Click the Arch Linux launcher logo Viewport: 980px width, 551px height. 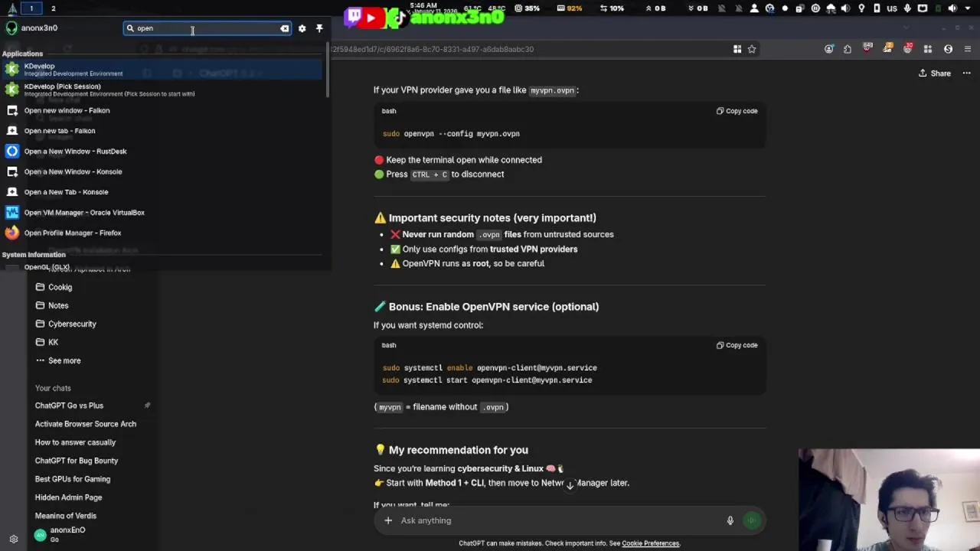click(x=12, y=8)
